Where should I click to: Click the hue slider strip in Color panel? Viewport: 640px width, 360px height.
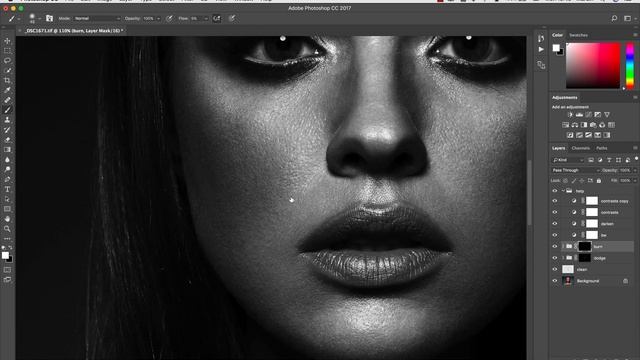[630, 65]
